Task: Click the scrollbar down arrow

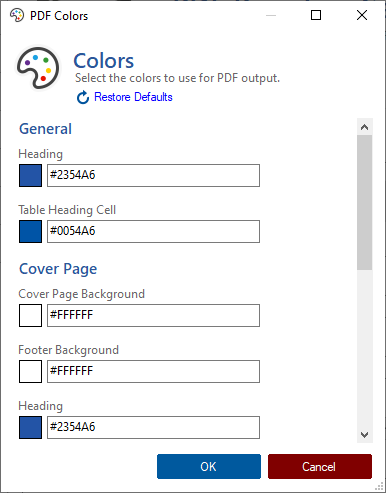Action: [364, 435]
